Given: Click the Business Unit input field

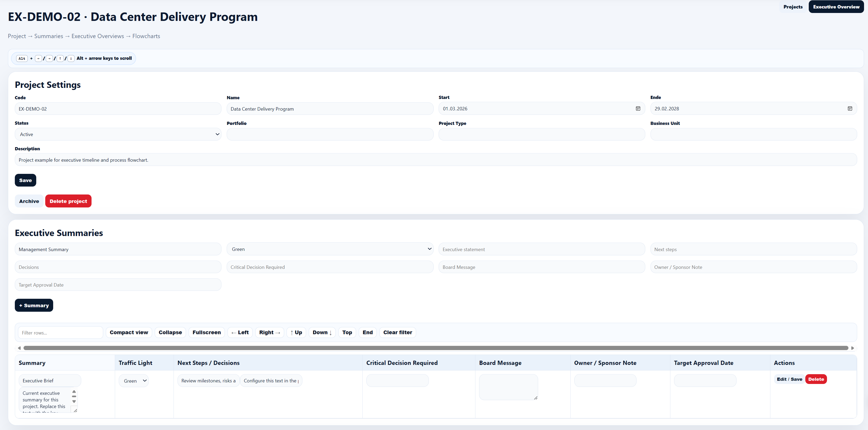Looking at the screenshot, I should (x=753, y=134).
